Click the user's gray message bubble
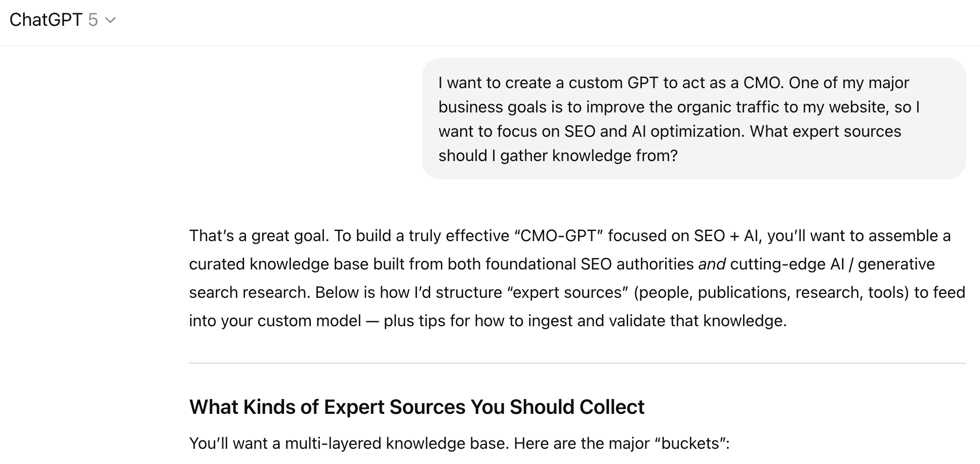 pyautogui.click(x=693, y=119)
